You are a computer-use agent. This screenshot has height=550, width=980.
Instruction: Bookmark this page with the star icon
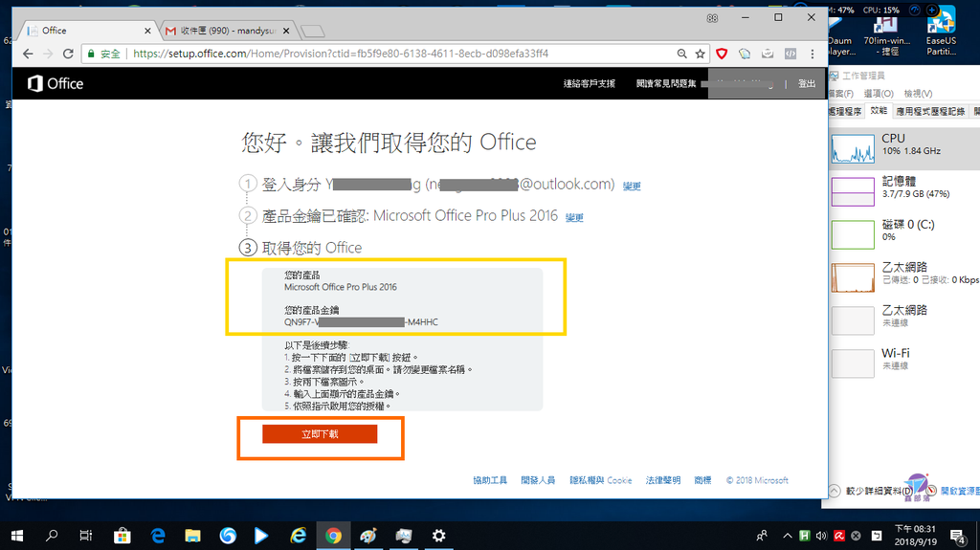[x=700, y=54]
